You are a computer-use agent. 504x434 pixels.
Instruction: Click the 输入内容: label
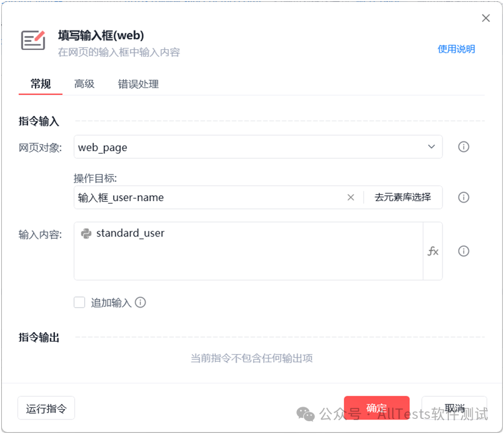(x=40, y=235)
